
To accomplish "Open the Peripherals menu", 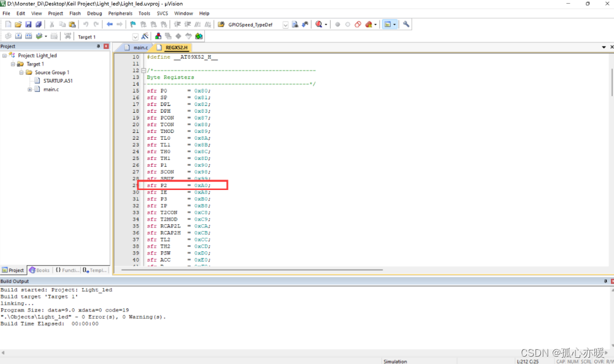I will [120, 13].
